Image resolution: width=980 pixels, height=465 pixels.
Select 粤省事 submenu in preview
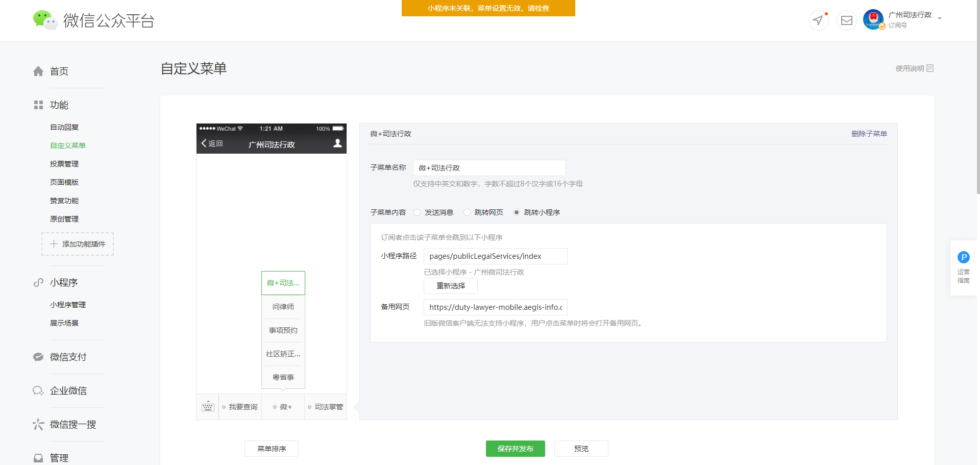tap(283, 377)
